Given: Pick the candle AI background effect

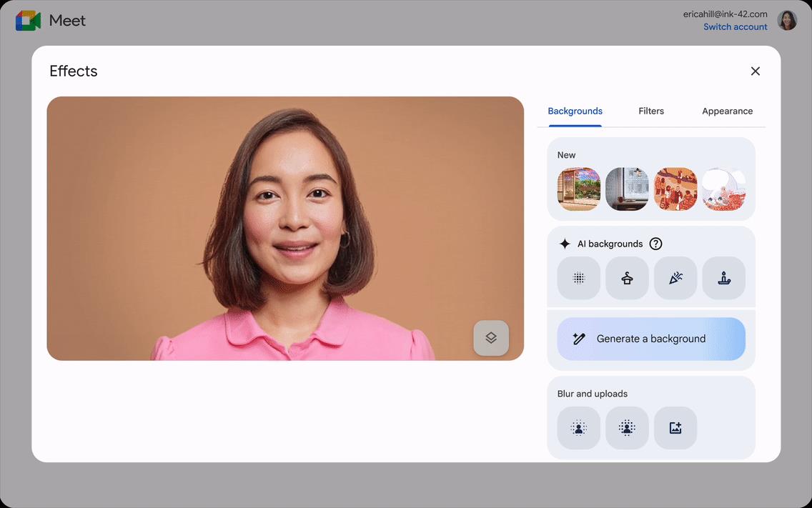Looking at the screenshot, I should [724, 279].
